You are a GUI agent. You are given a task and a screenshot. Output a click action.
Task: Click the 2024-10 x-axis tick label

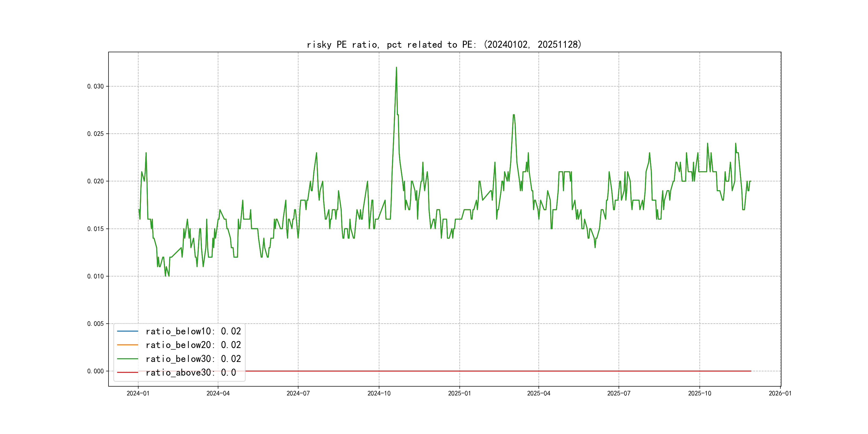pyautogui.click(x=379, y=393)
